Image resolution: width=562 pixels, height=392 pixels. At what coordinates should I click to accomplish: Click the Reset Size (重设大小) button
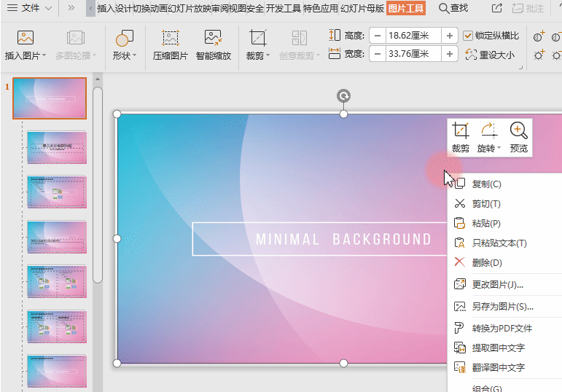click(490, 55)
